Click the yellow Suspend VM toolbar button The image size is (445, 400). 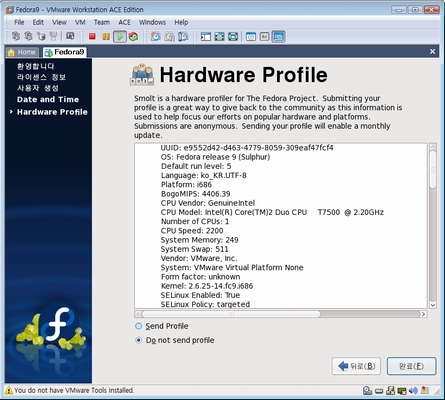click(106, 36)
